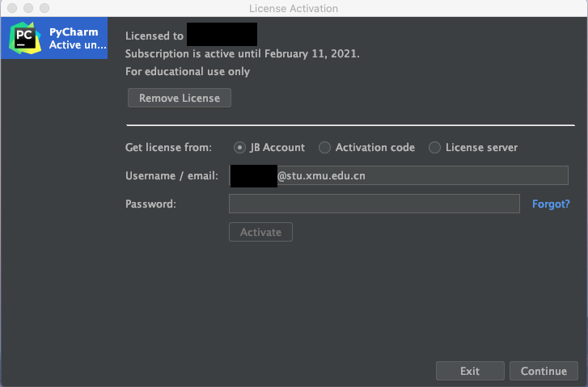Click the License Activation title text
The height and width of the screenshot is (387, 588).
click(294, 9)
